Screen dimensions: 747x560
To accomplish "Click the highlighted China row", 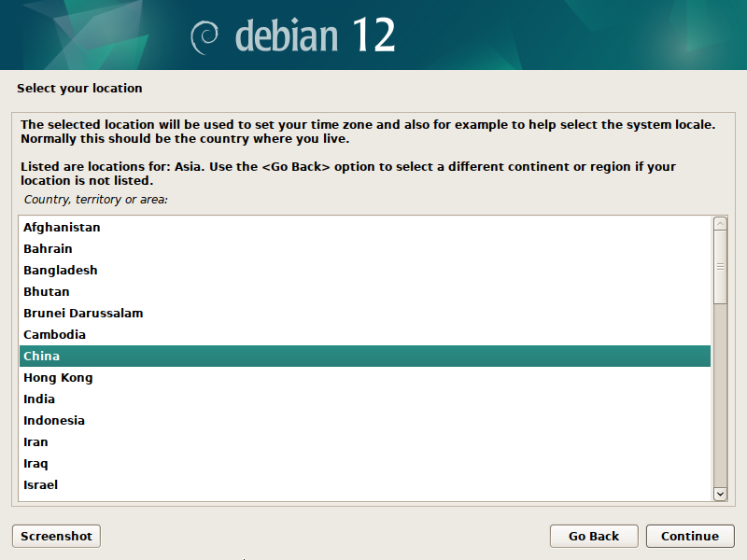I will (364, 356).
